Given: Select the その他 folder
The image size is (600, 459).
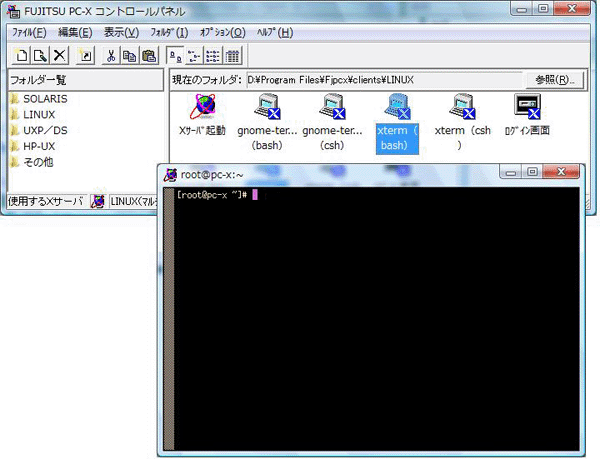Looking at the screenshot, I should click(32, 162).
